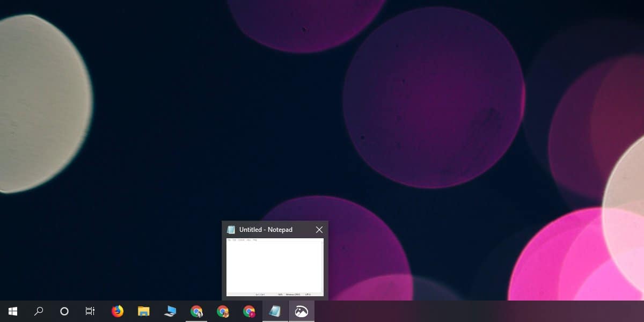Open File Explorer folder icon

(x=143, y=311)
